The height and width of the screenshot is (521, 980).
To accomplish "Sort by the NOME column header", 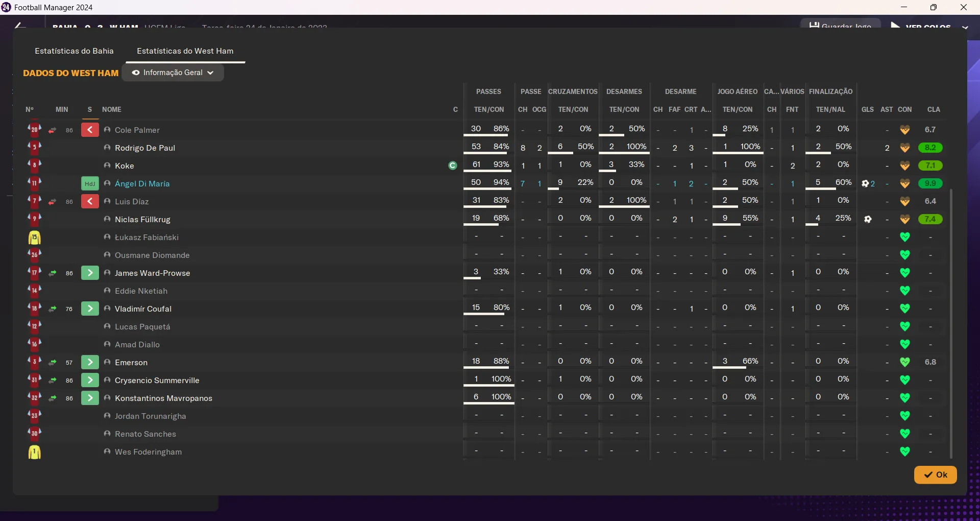I will pos(112,109).
